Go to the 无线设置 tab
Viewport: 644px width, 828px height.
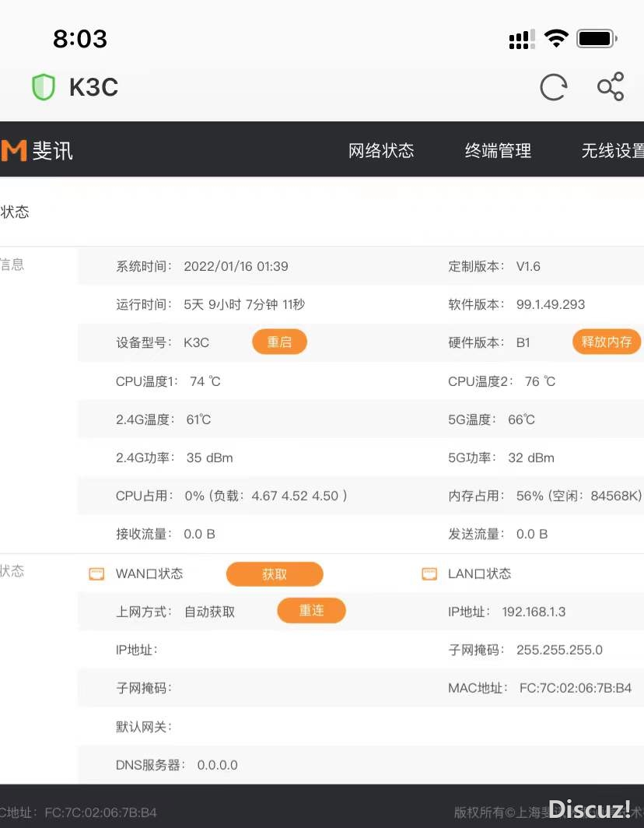click(x=612, y=151)
